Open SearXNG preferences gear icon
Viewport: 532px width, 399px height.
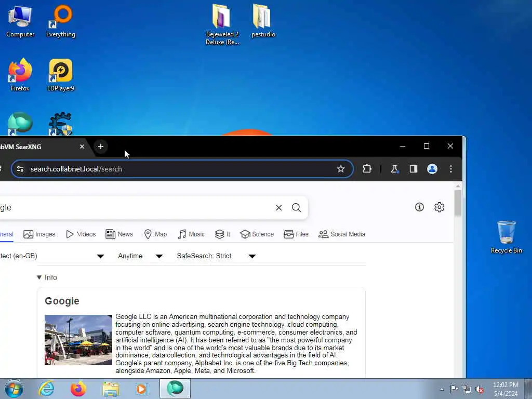tap(439, 207)
